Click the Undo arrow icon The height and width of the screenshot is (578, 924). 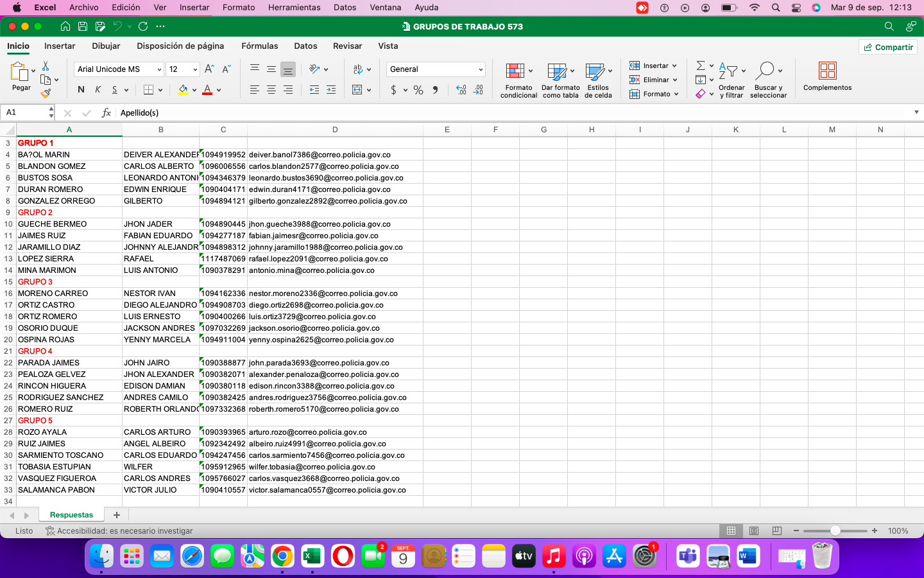pyautogui.click(x=117, y=26)
